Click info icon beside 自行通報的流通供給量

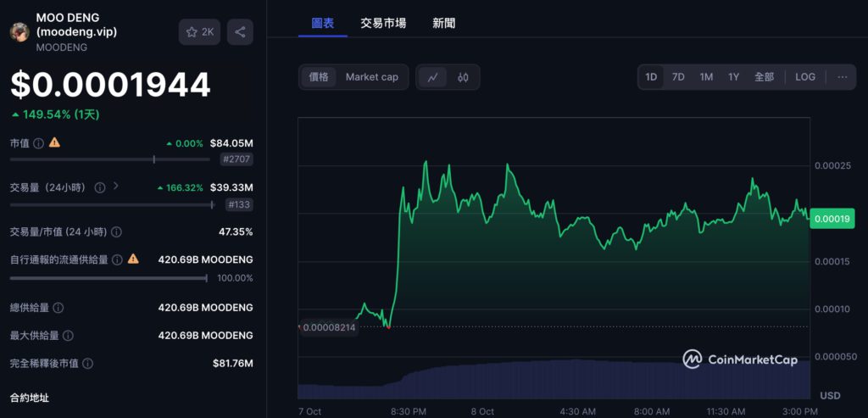pos(117,259)
